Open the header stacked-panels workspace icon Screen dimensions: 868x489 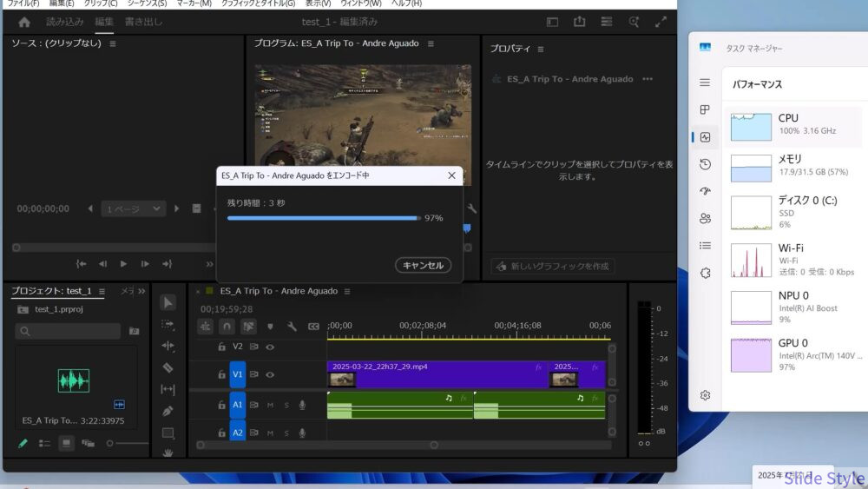(x=606, y=22)
